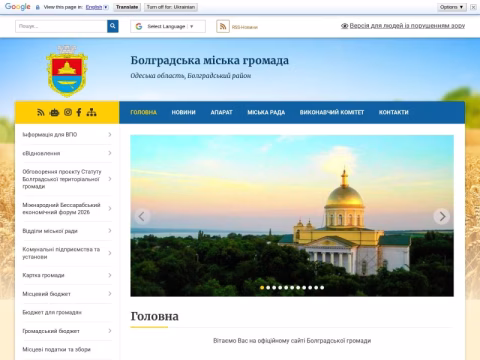Click the blue search magnifier button
The height and width of the screenshot is (360, 480).
113,26
